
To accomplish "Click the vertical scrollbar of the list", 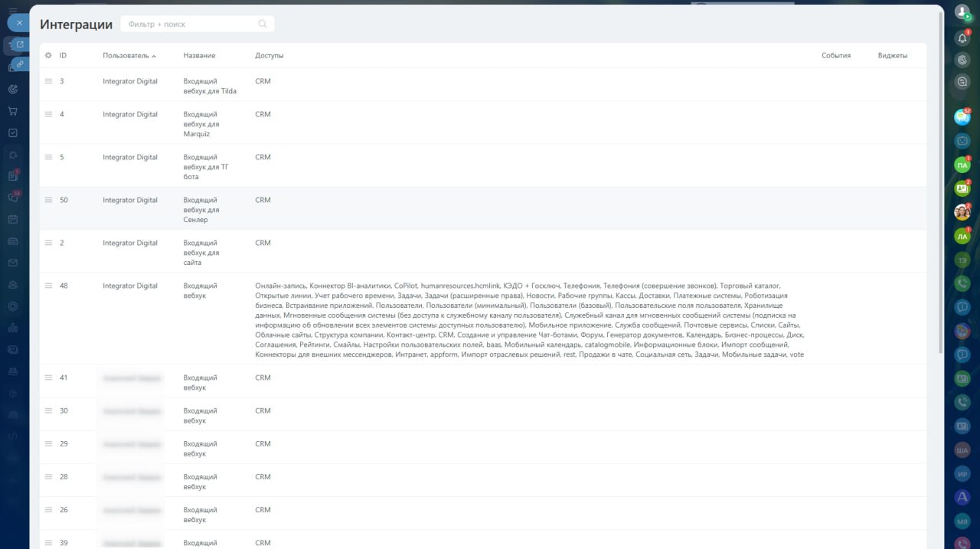I will (940, 184).
